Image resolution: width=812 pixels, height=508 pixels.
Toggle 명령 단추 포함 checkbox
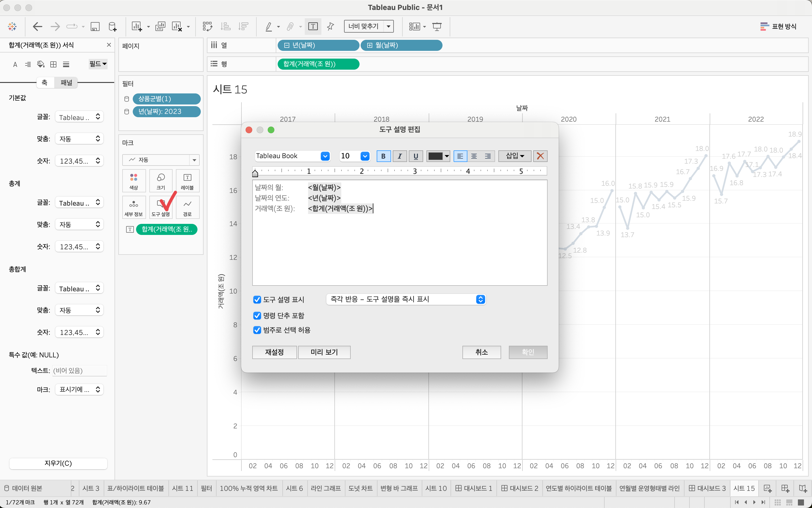coord(257,315)
